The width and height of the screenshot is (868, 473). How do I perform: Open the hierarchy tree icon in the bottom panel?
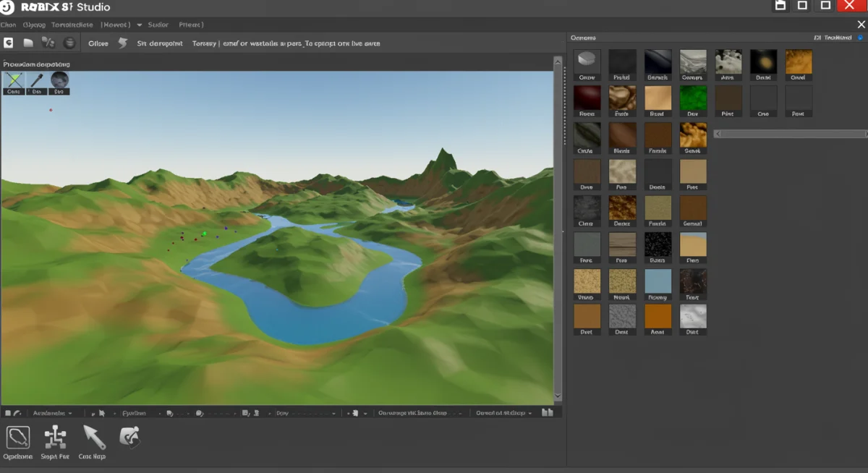55,437
